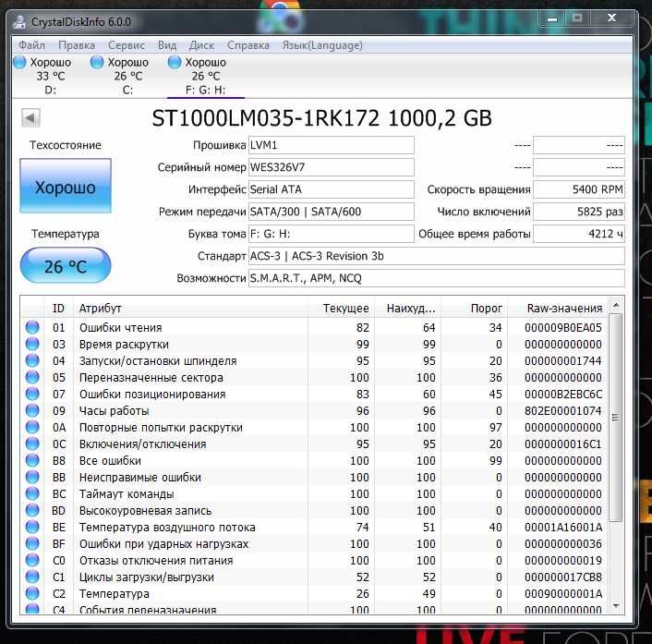
Task: Click status icon for Включения/отключения row
Action: (32, 444)
